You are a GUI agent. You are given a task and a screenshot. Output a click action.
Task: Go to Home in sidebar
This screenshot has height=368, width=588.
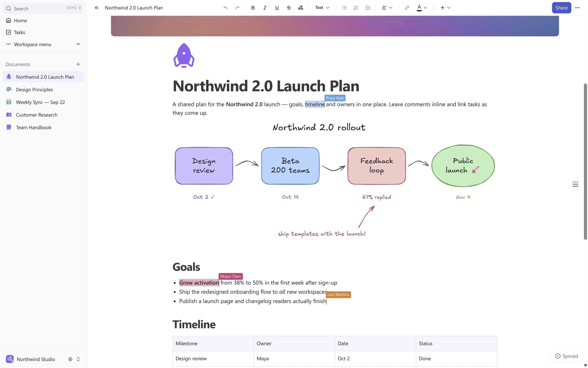(43, 21)
